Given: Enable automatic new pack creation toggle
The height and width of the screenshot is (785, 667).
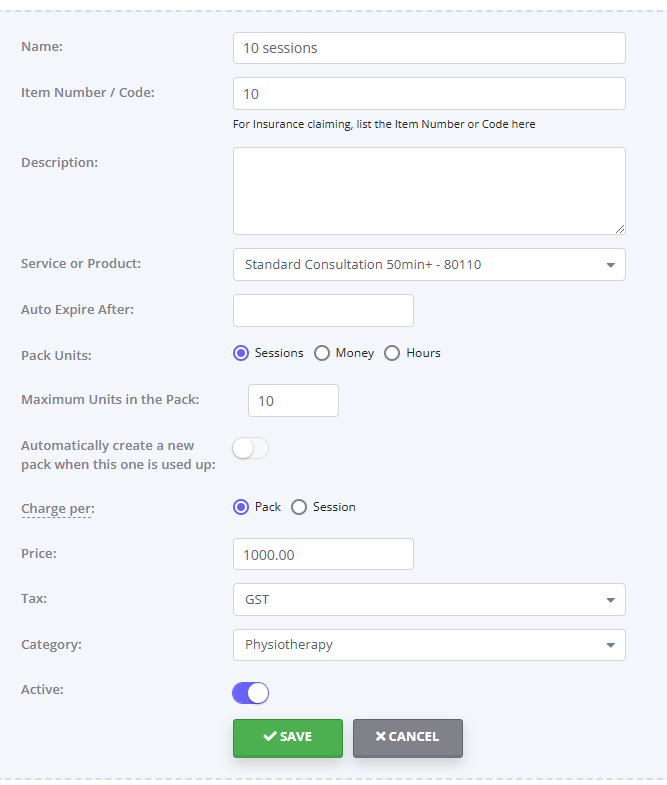Looking at the screenshot, I should [250, 448].
